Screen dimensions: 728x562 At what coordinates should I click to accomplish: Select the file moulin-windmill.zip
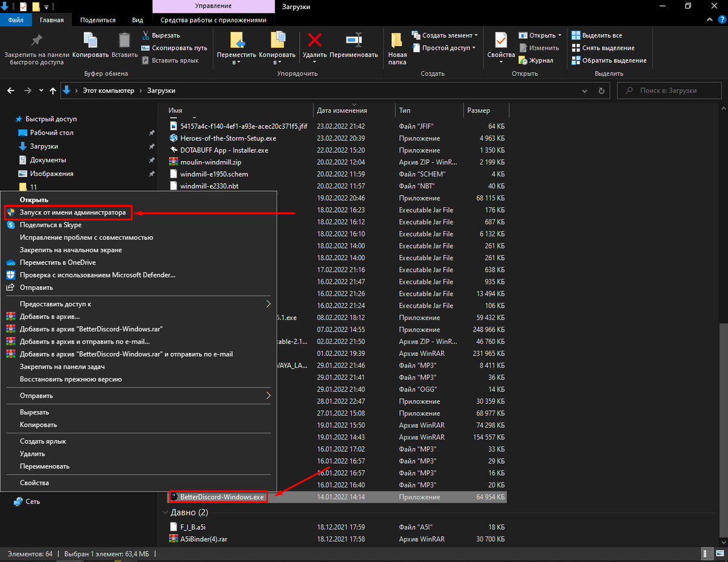211,162
